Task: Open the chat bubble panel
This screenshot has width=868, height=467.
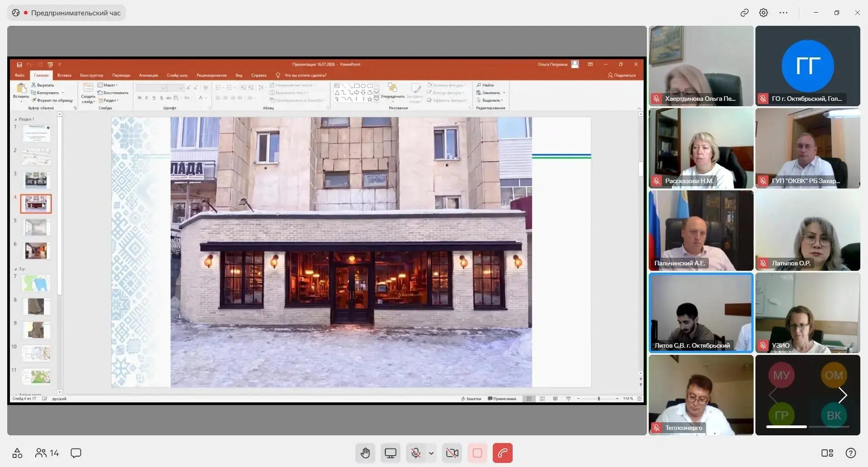Action: click(76, 453)
